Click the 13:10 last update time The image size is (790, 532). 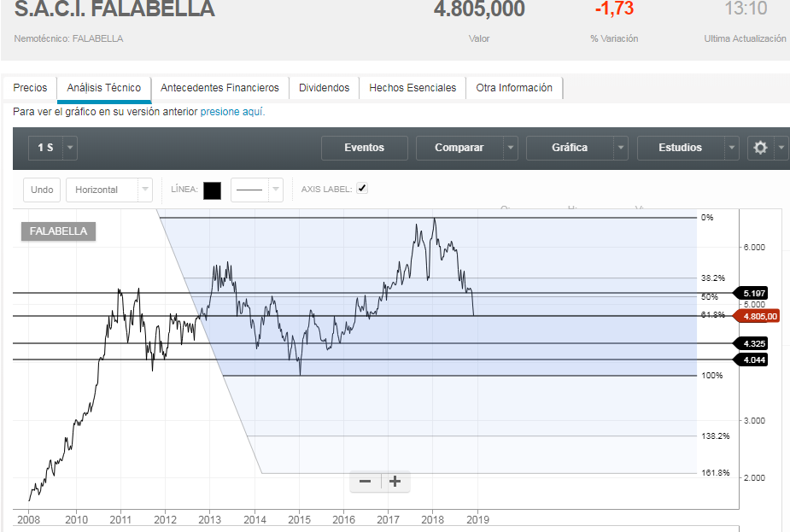click(x=746, y=9)
